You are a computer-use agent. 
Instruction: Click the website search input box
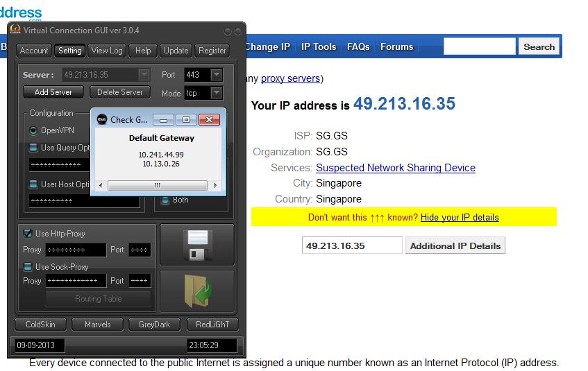480,46
